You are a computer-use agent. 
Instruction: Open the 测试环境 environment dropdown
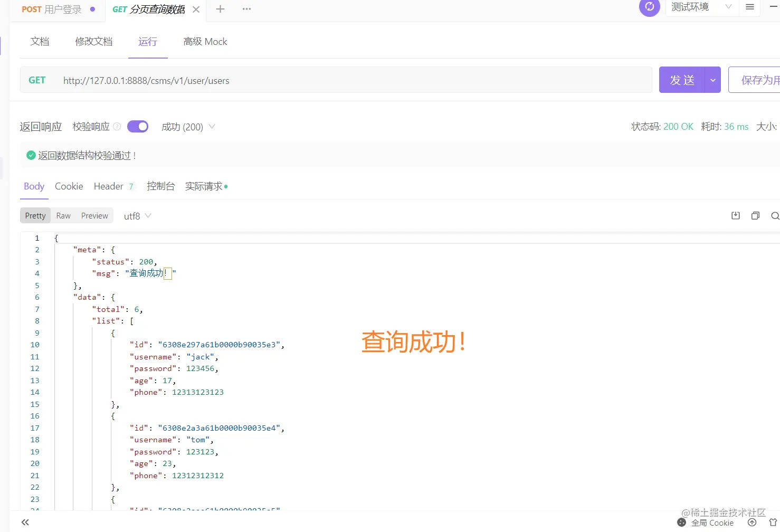[x=701, y=7]
